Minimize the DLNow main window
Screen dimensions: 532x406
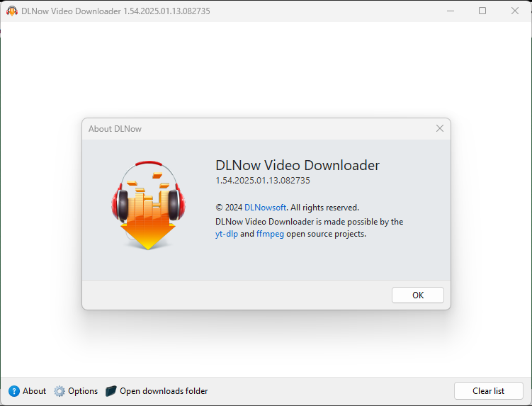pos(451,11)
